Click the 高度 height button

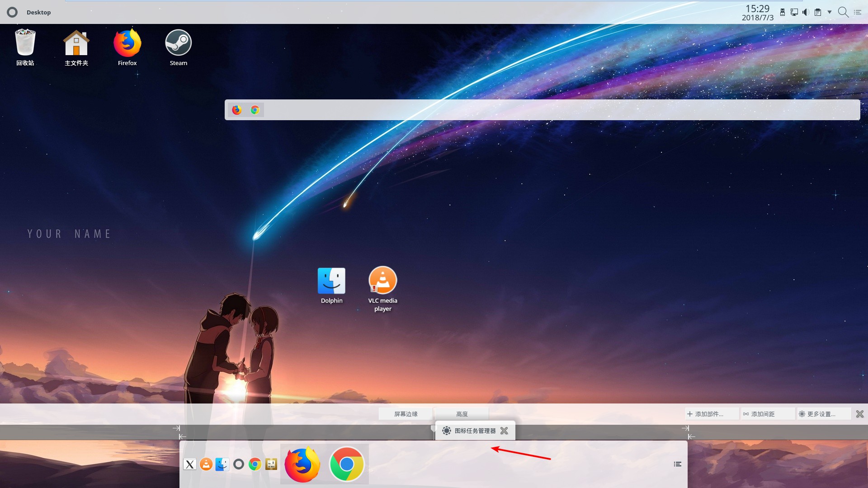tap(462, 414)
